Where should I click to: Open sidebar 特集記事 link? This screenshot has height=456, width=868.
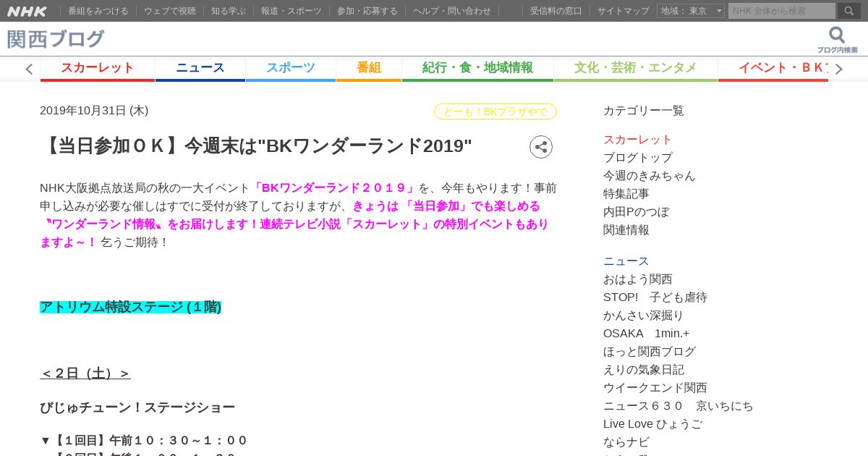(x=626, y=194)
